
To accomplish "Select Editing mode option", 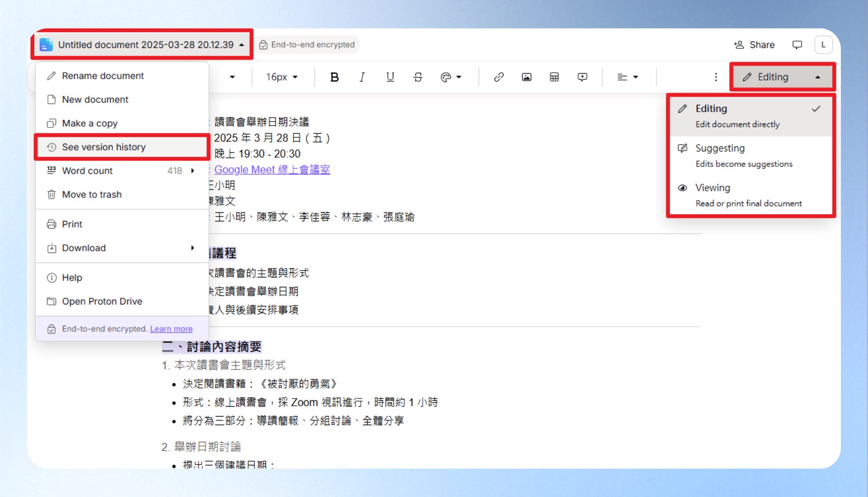I will tap(750, 116).
